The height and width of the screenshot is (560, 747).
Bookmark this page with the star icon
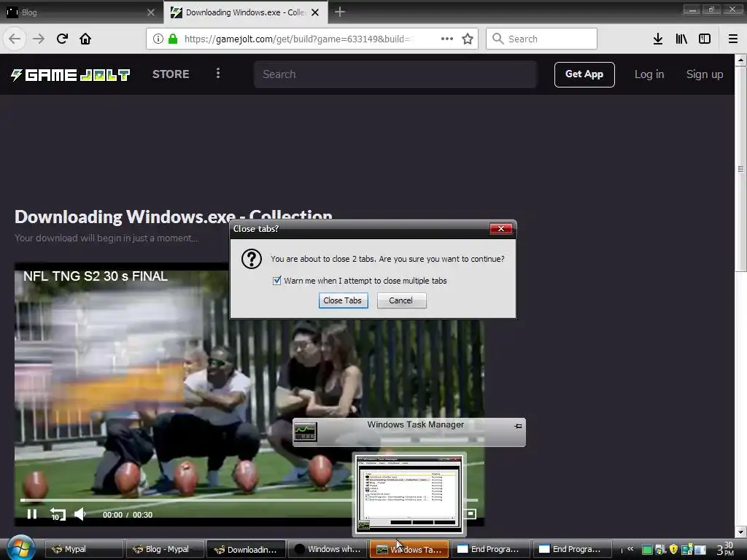coord(468,39)
